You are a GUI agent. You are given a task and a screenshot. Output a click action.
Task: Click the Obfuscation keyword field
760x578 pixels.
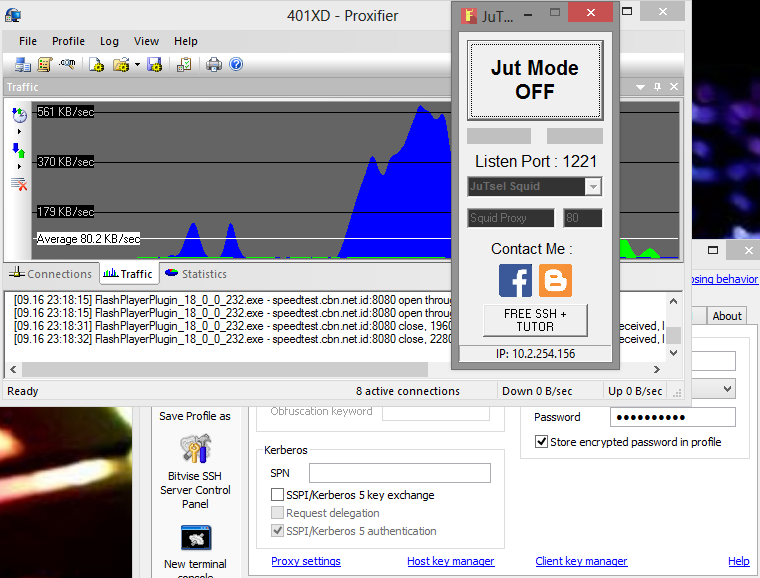point(436,413)
